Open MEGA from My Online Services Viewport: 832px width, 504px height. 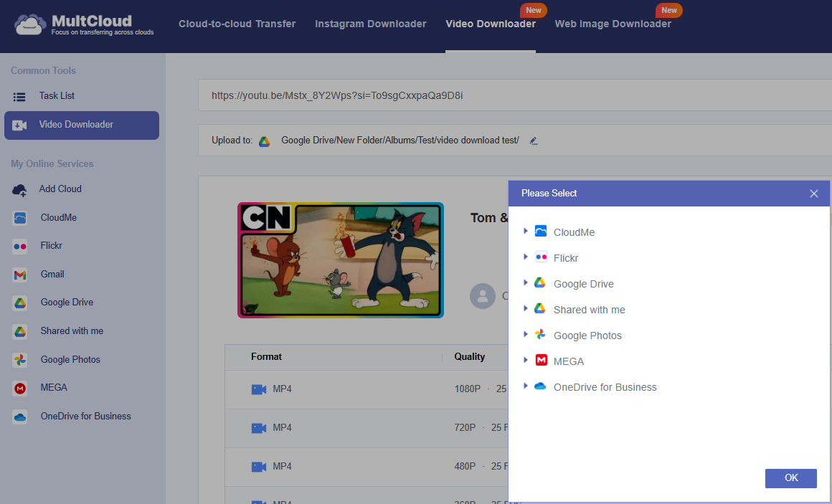point(54,388)
